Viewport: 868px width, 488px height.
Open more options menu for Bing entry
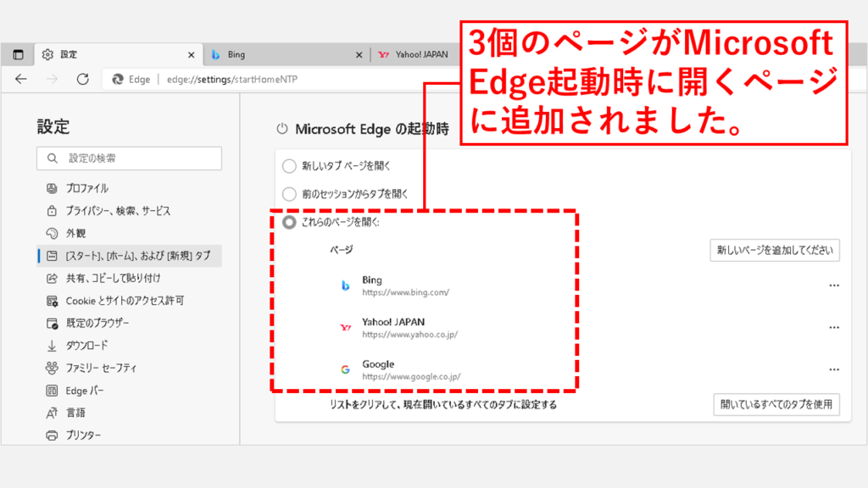pyautogui.click(x=834, y=286)
